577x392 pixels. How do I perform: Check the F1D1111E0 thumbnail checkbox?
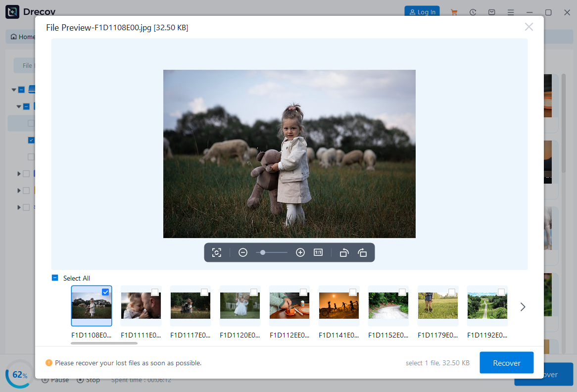click(x=155, y=292)
